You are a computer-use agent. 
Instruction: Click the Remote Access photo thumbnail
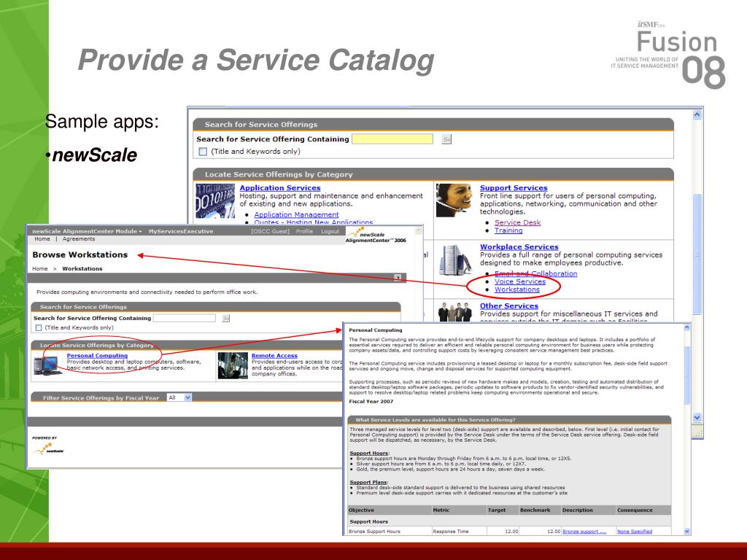pyautogui.click(x=233, y=366)
